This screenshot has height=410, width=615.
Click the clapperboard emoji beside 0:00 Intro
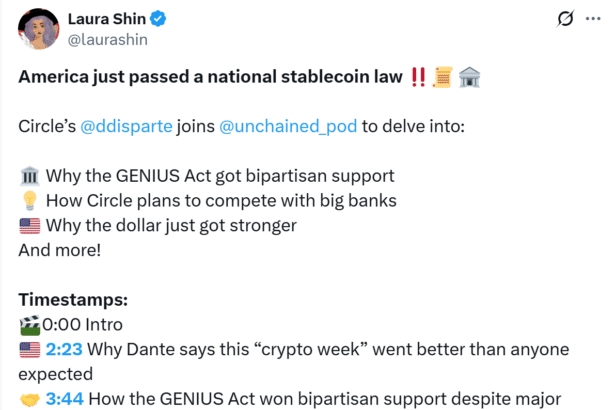point(27,324)
